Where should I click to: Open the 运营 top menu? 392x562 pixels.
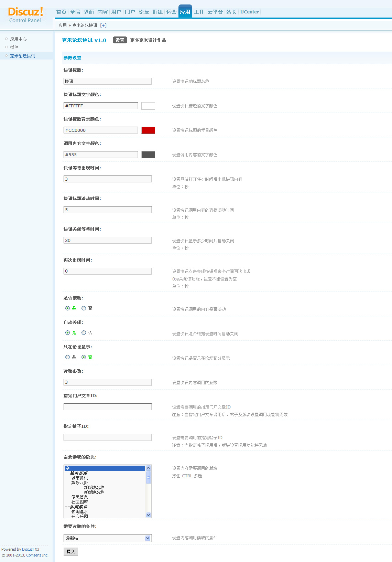(171, 12)
